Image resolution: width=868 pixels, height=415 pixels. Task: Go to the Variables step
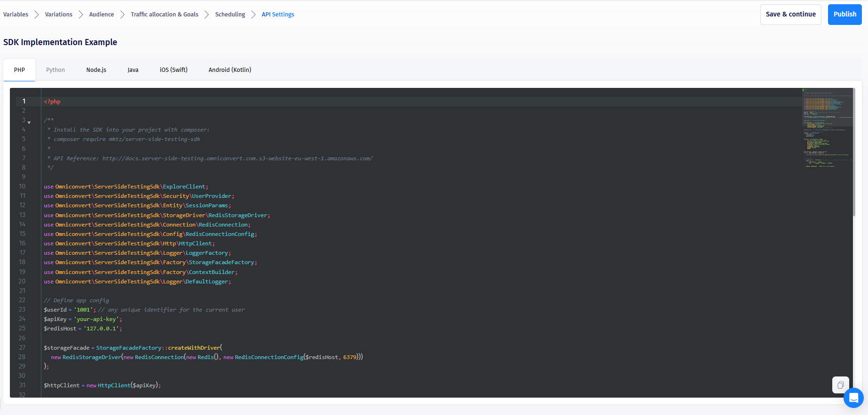click(x=16, y=15)
